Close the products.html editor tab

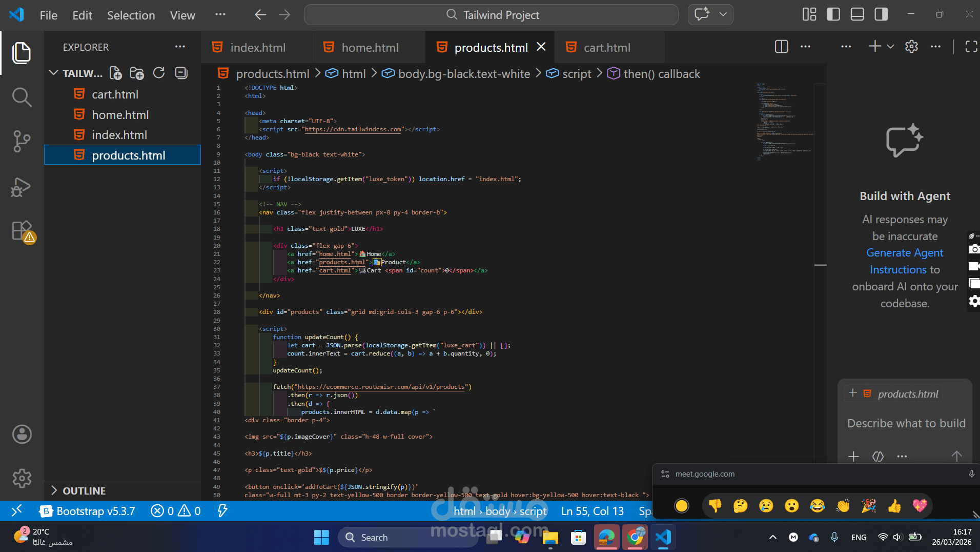[541, 47]
